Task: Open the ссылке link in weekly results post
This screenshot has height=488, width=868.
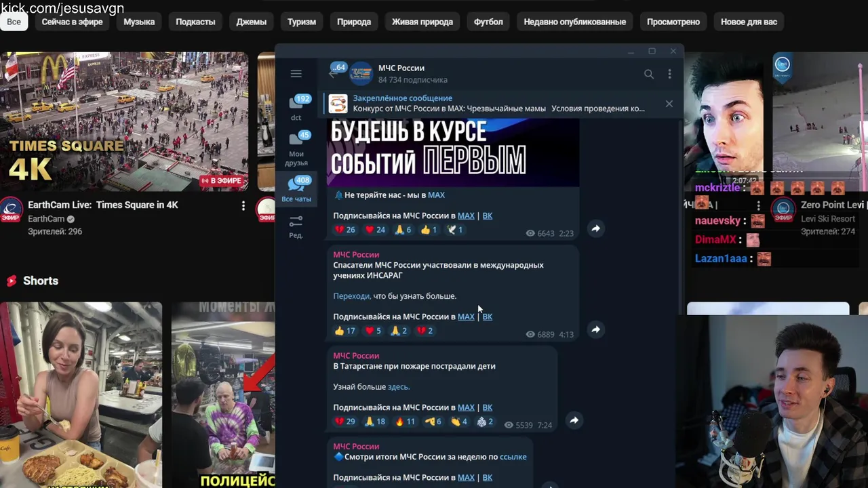Action: tap(513, 457)
